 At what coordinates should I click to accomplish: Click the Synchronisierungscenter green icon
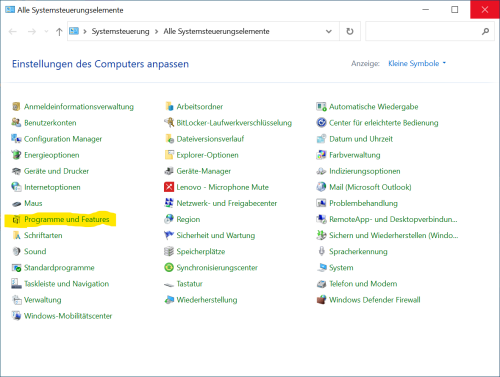pos(169,267)
